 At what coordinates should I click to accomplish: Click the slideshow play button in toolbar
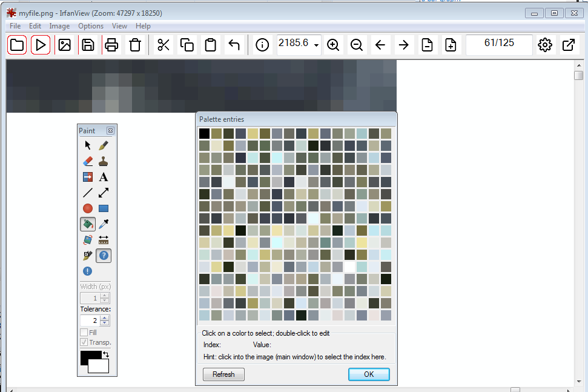point(41,45)
